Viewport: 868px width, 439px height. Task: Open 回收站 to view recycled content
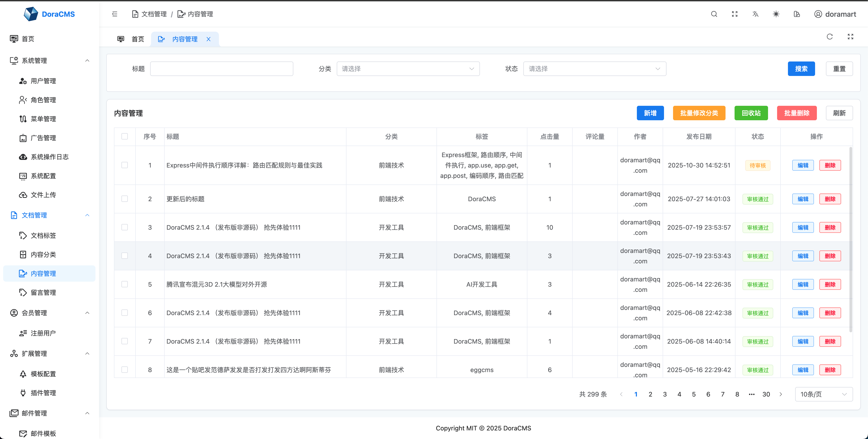click(751, 113)
